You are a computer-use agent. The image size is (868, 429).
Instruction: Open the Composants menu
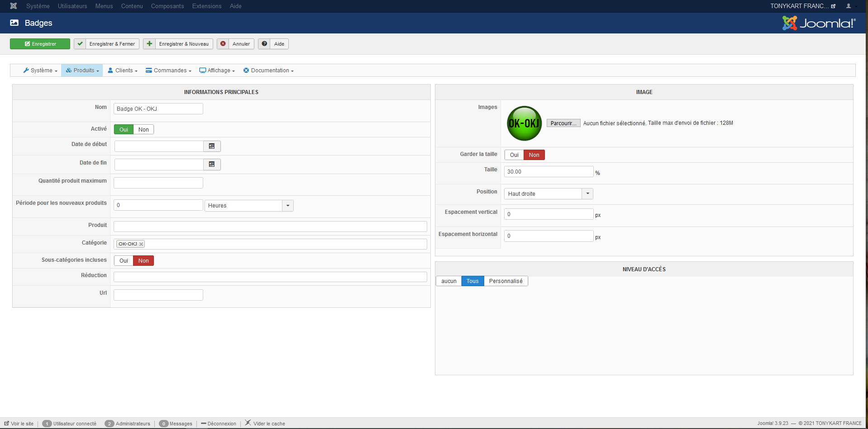point(167,6)
